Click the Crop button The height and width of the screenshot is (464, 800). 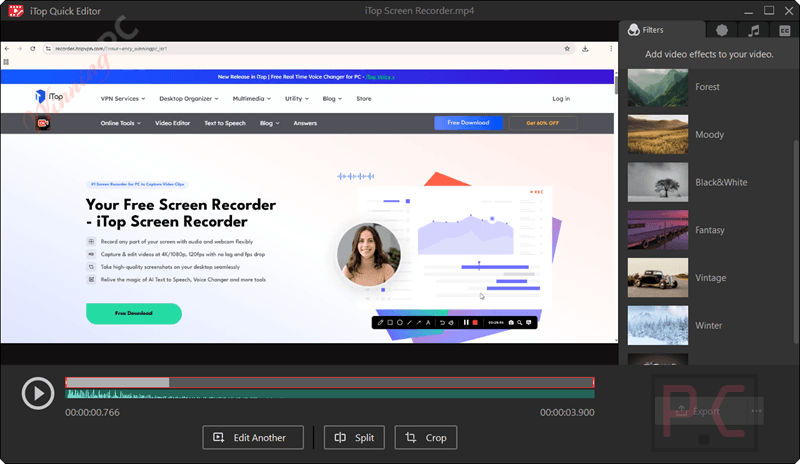(x=426, y=437)
